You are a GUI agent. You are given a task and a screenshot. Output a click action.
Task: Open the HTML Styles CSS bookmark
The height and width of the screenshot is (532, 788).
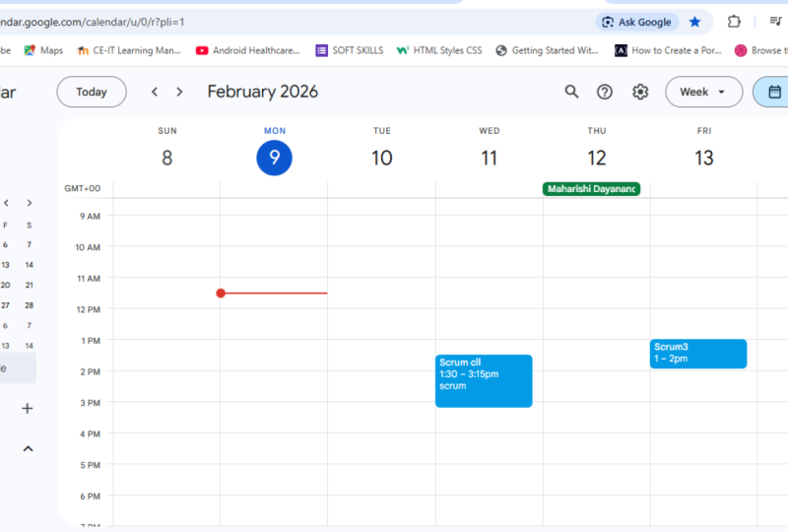439,50
